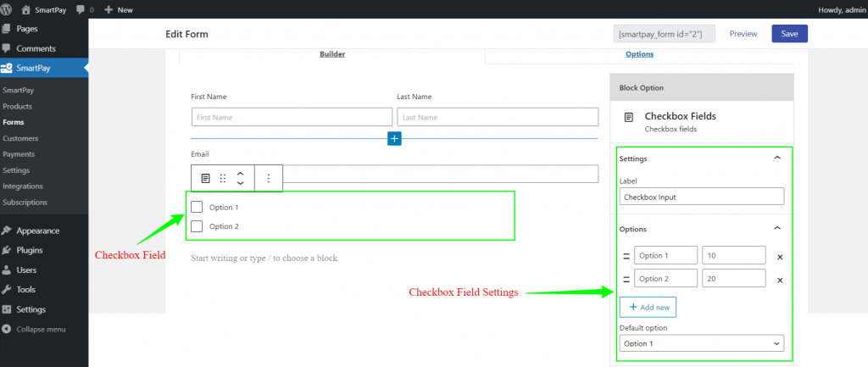Check the Option 2 checkbox

click(x=197, y=226)
